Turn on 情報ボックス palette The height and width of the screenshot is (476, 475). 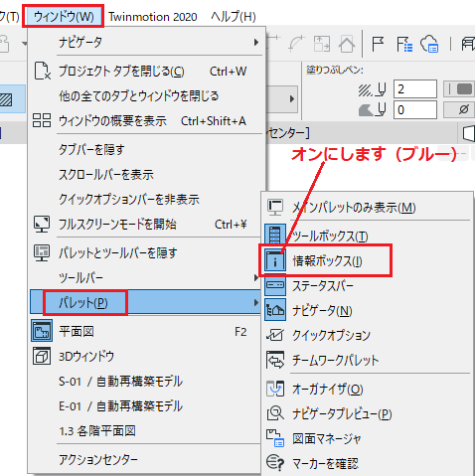327,261
